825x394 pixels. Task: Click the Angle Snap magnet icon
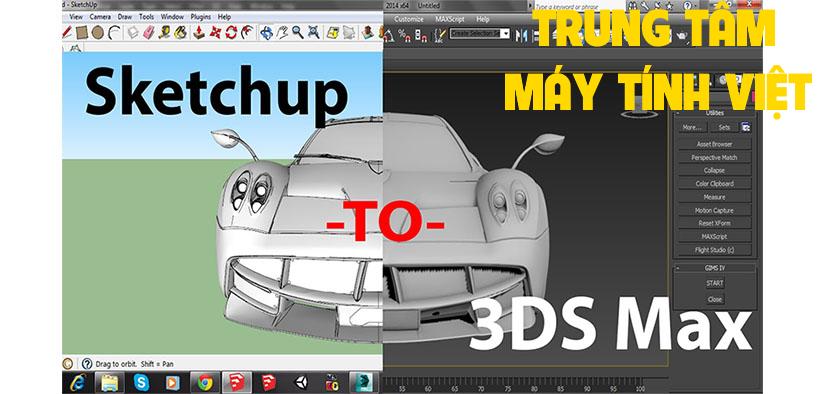(389, 35)
